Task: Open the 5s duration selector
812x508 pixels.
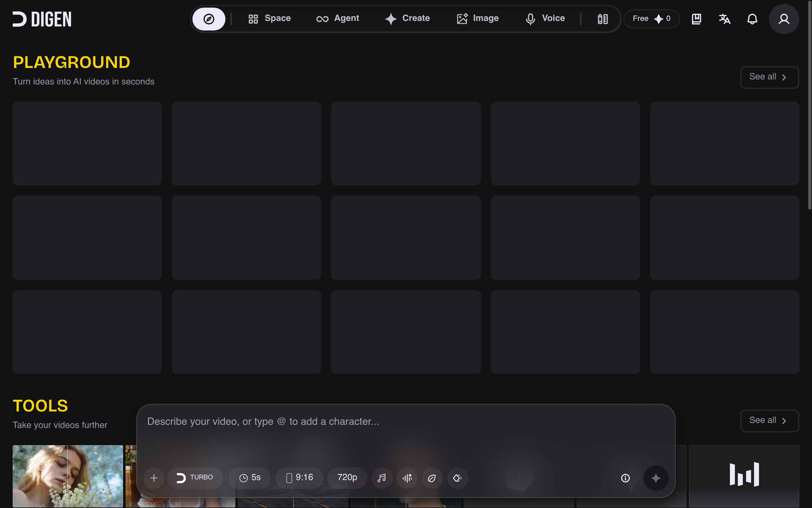Action: tap(250, 478)
